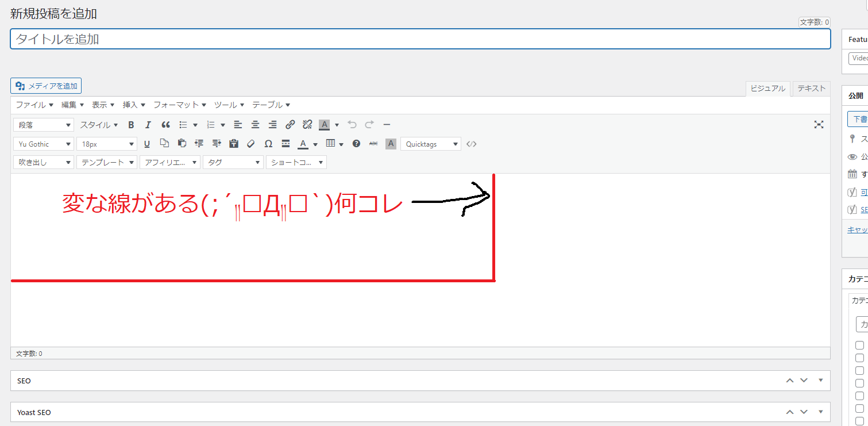868x426 pixels.
Task: Expand bulleted list style arrow
Action: pyautogui.click(x=195, y=125)
